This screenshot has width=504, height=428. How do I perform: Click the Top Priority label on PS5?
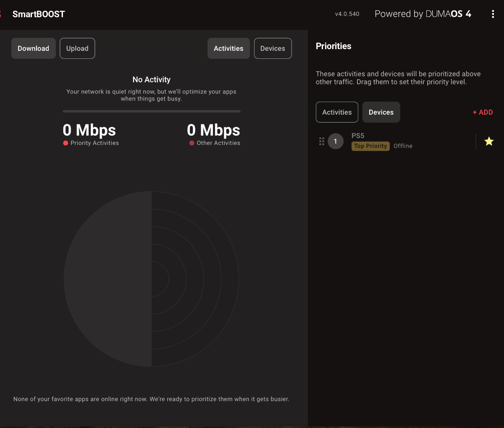[x=370, y=146]
